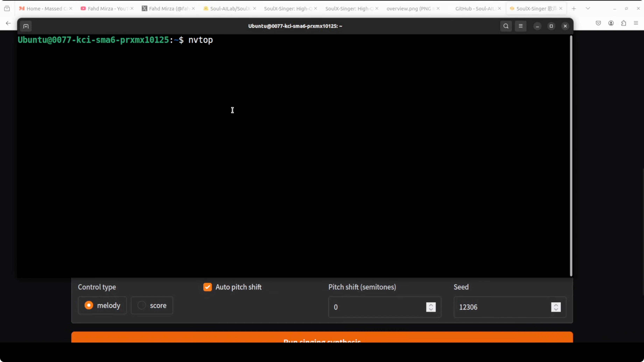Open the browser extensions puzzle icon
The width and height of the screenshot is (644, 362).
coord(624,23)
